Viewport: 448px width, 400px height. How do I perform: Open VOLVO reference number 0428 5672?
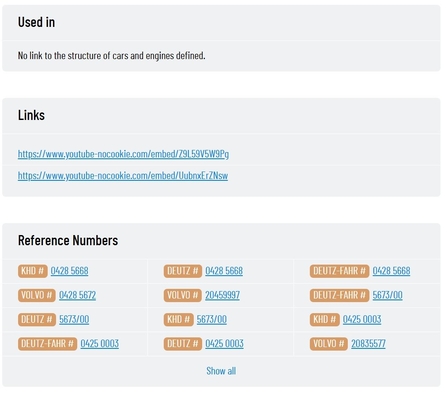77,295
